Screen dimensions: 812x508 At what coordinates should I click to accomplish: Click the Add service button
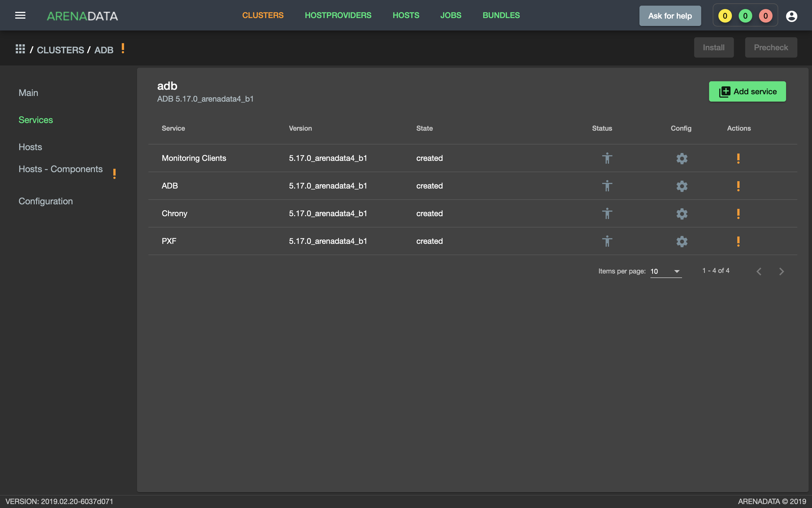[x=747, y=91]
